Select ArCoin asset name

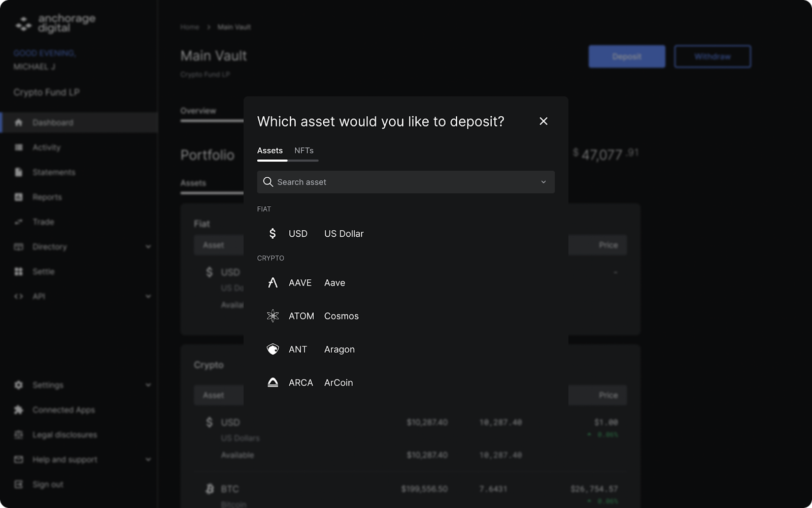(338, 383)
